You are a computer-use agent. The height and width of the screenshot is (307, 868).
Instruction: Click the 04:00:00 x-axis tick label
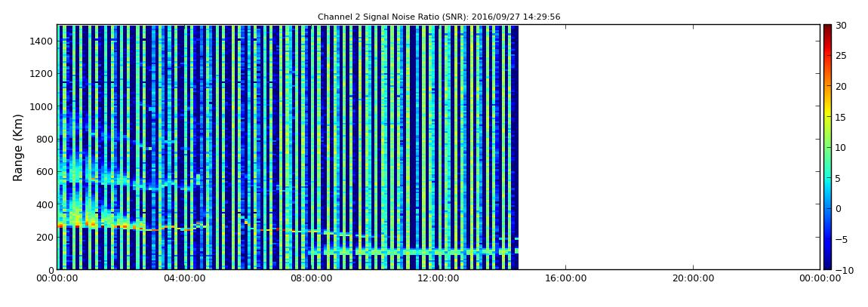[x=186, y=279]
